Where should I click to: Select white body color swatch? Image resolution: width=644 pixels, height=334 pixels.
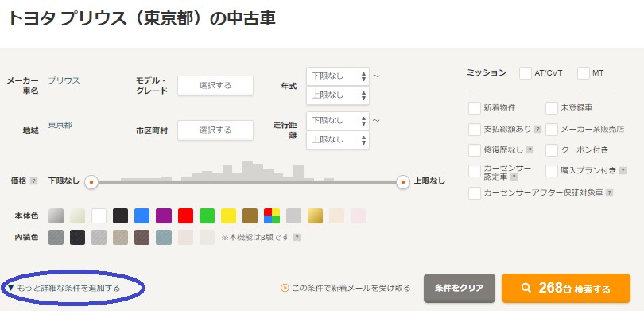pyautogui.click(x=99, y=216)
